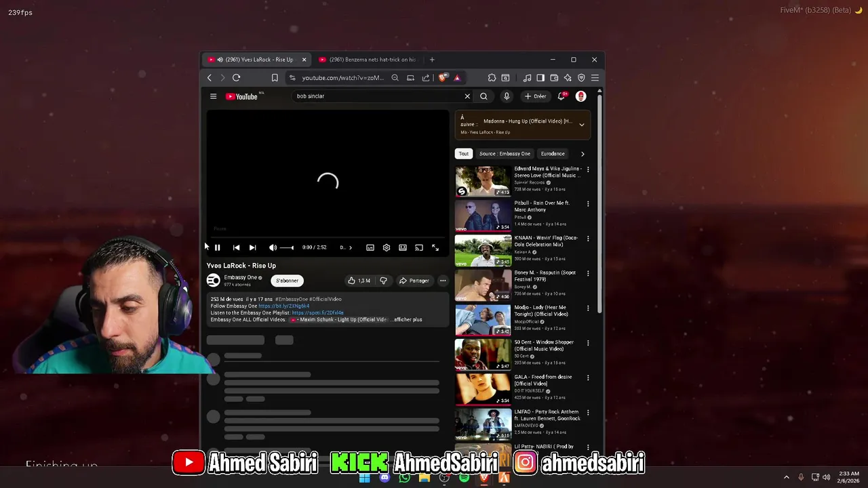Viewport: 868px width, 488px height.
Task: Open Brave browser main menu
Action: [x=595, y=78]
